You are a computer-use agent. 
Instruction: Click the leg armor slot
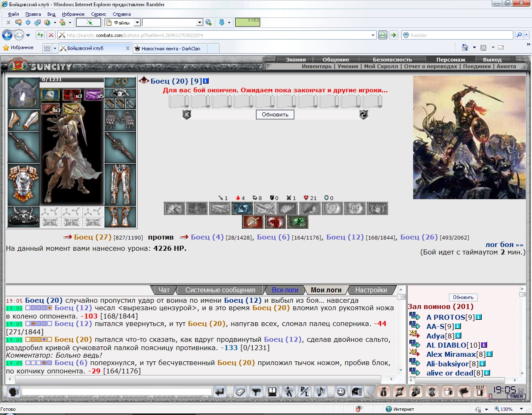coord(120,185)
